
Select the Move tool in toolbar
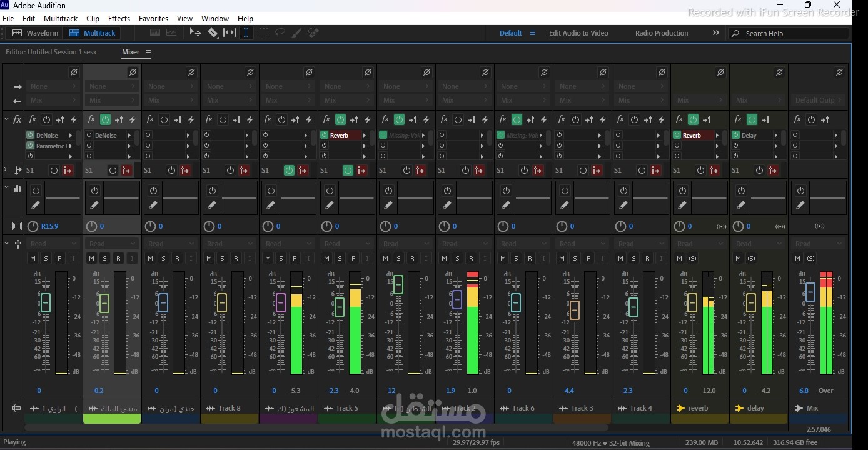195,33
